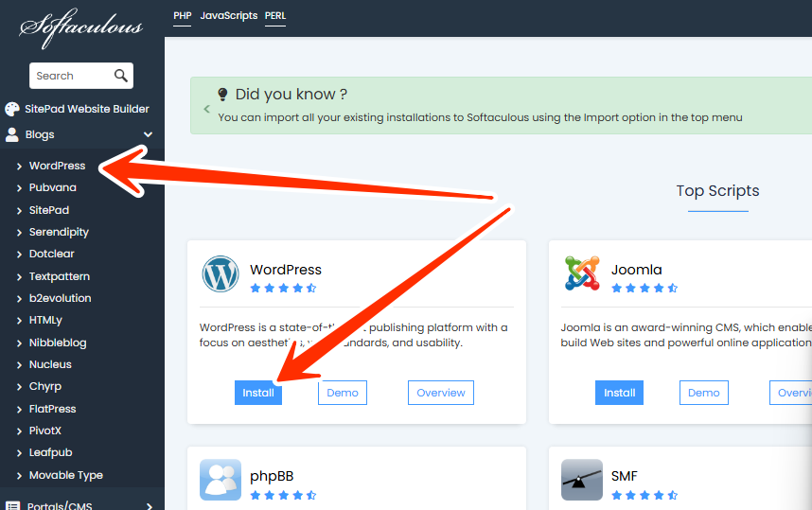Select Nibbleblog in the Blogs list
The image size is (812, 510).
pos(58,343)
